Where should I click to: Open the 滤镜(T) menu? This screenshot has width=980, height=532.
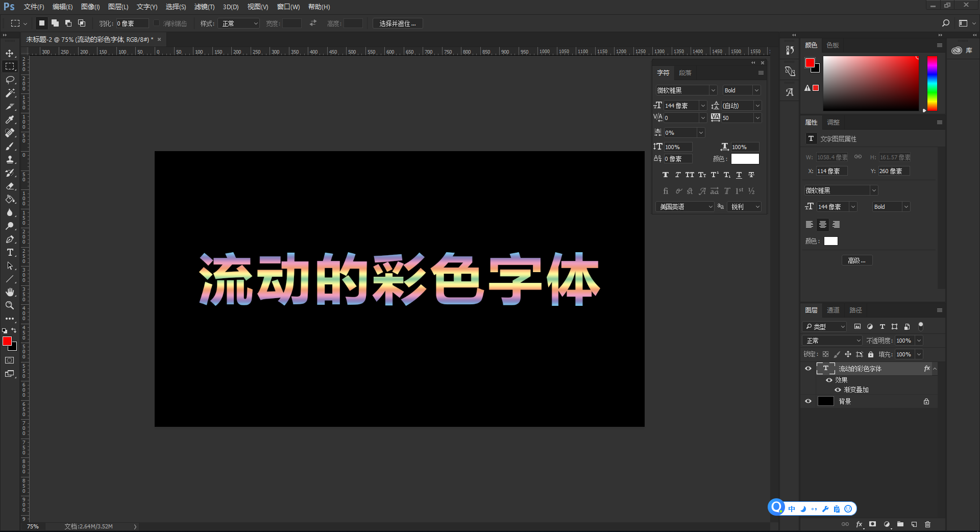[204, 7]
